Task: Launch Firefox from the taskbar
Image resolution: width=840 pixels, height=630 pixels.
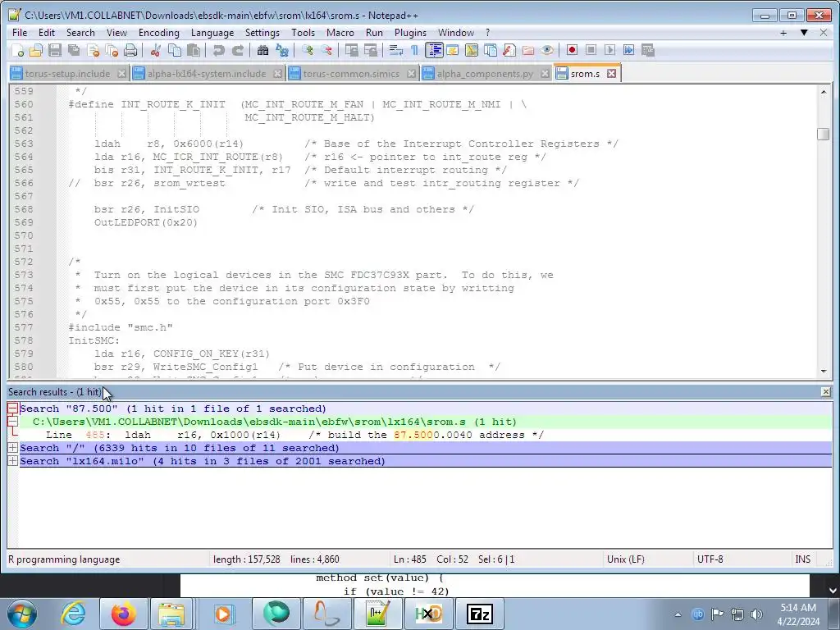Action: click(123, 614)
